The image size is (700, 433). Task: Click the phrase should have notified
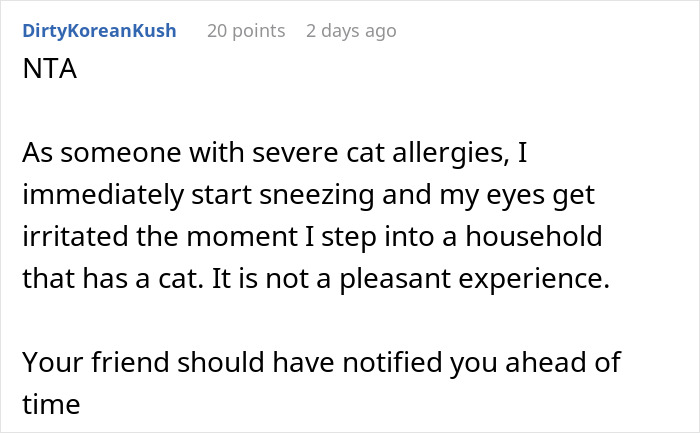tap(311, 362)
